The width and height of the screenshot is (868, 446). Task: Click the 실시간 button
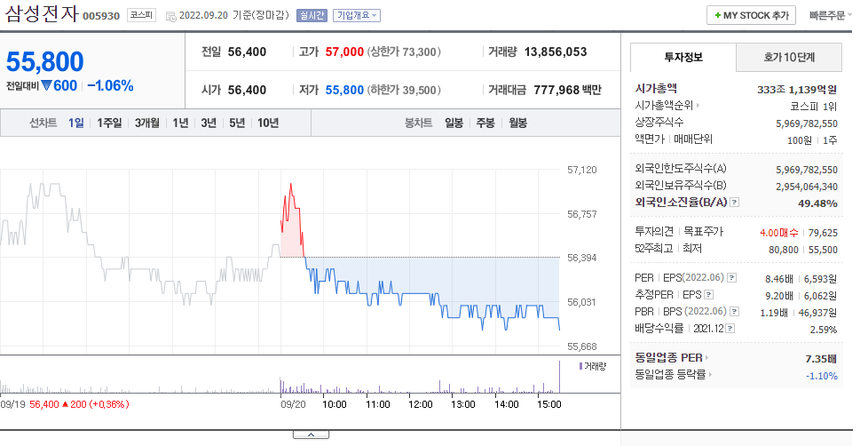(312, 15)
